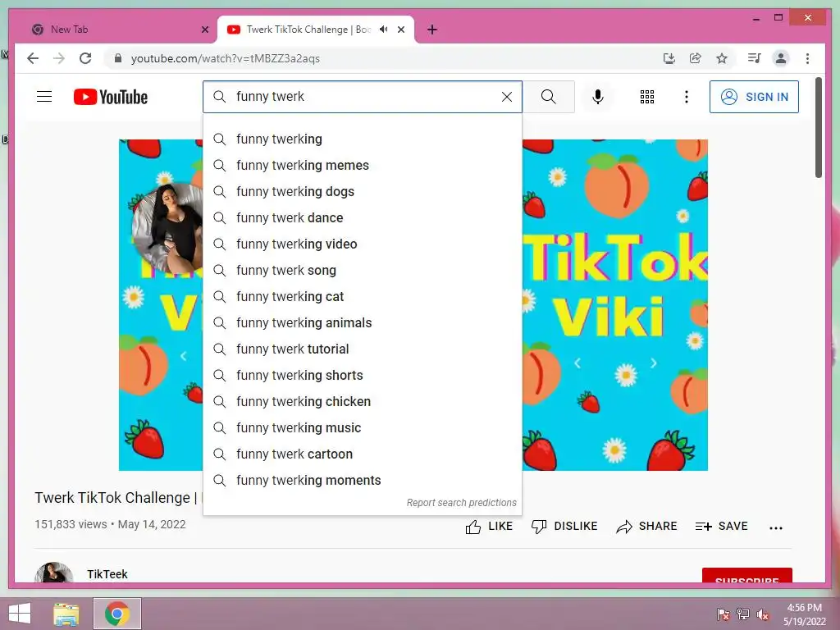840x630 pixels.
Task: Go back with the browser back arrow
Action: click(33, 58)
